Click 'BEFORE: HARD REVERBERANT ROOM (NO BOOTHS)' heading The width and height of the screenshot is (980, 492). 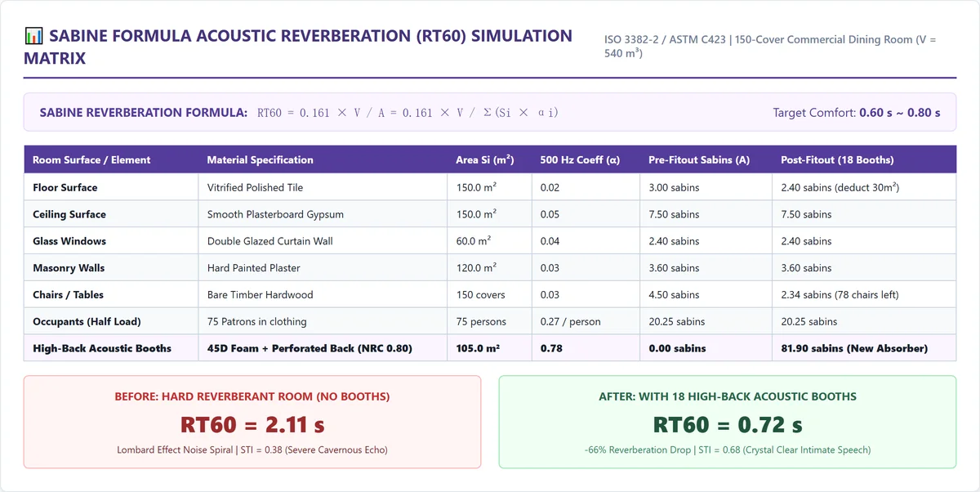click(x=252, y=396)
